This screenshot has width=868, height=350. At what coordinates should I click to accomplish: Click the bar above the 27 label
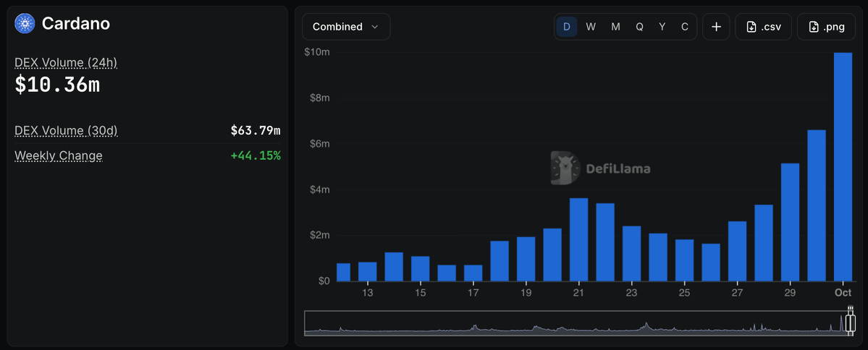(738, 251)
